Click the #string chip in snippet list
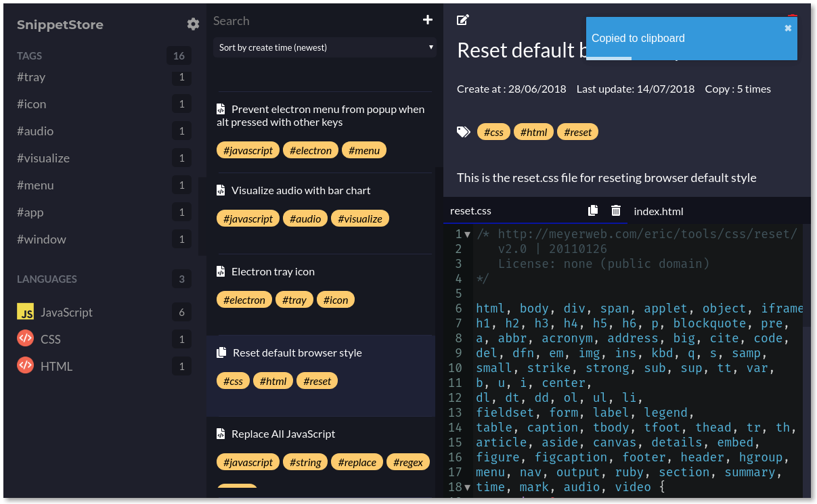This screenshot has height=504, width=817. (305, 462)
